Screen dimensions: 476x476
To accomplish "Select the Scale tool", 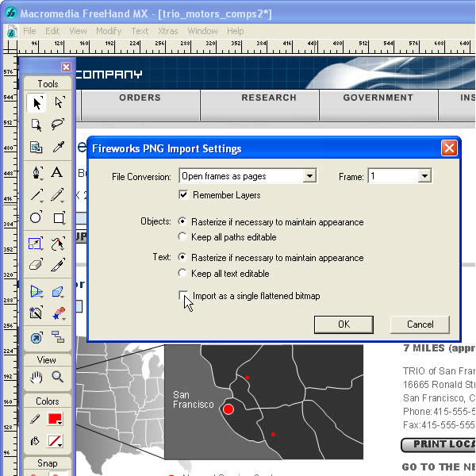I will click(x=35, y=244).
